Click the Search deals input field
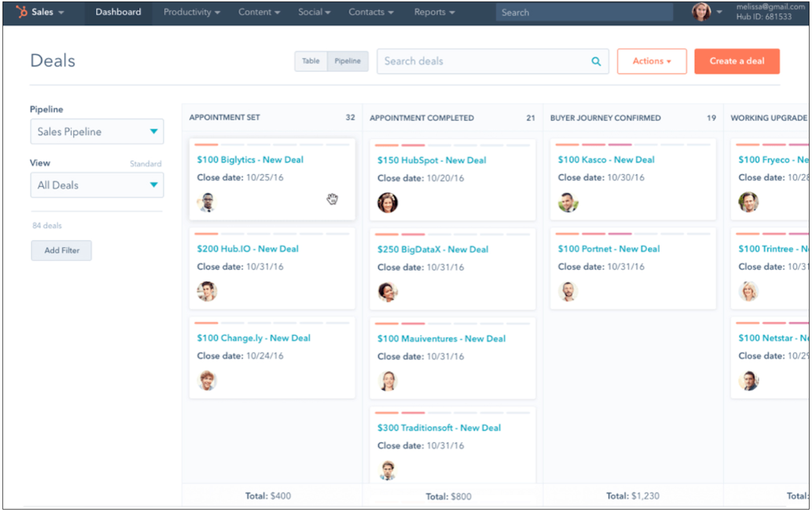Image resolution: width=812 pixels, height=511 pixels. 493,61
